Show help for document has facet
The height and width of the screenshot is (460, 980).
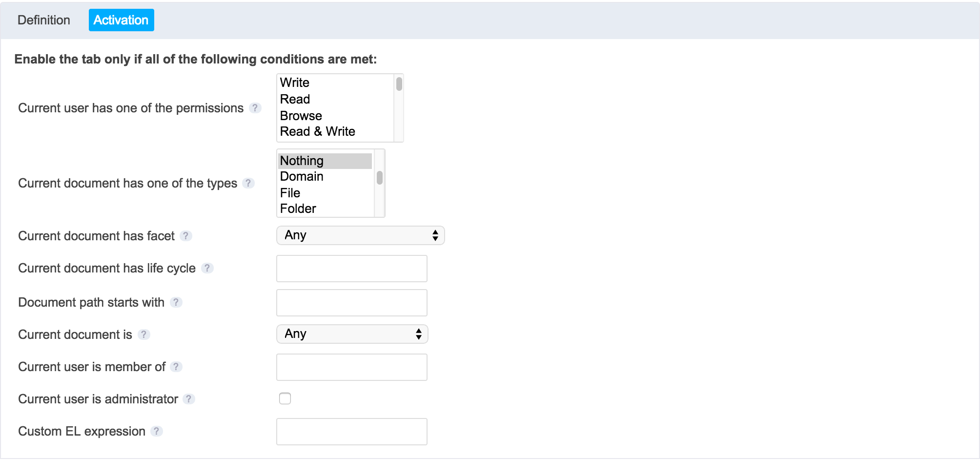point(186,236)
